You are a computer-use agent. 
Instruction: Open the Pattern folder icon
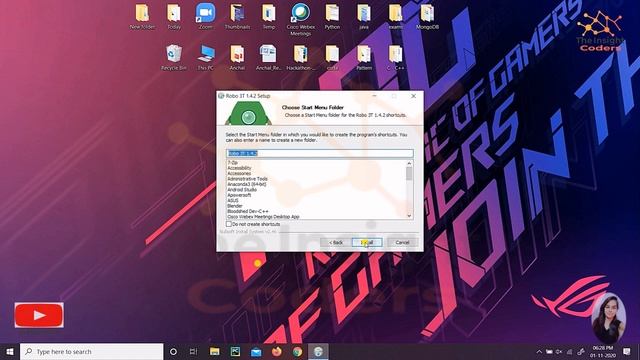[x=364, y=57]
